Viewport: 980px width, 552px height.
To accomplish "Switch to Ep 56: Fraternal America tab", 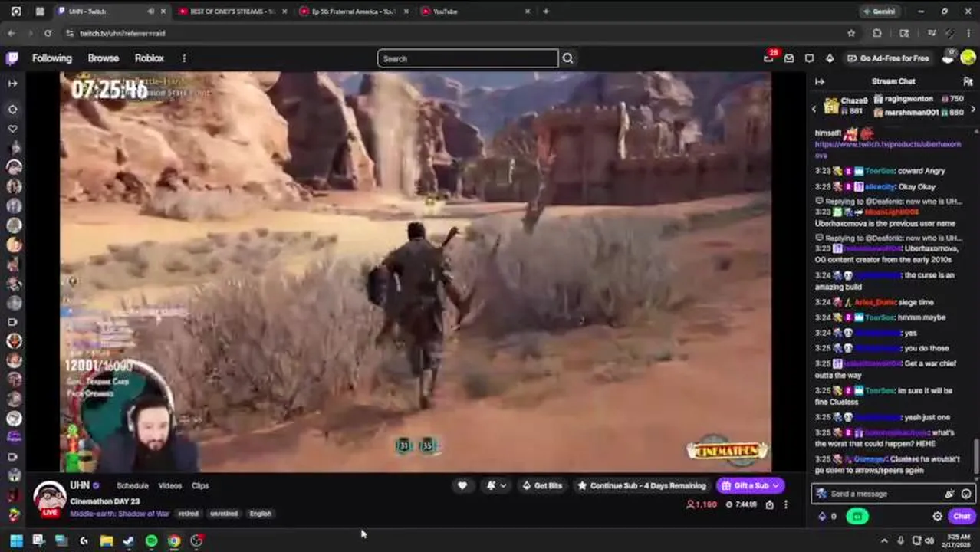I will (354, 11).
